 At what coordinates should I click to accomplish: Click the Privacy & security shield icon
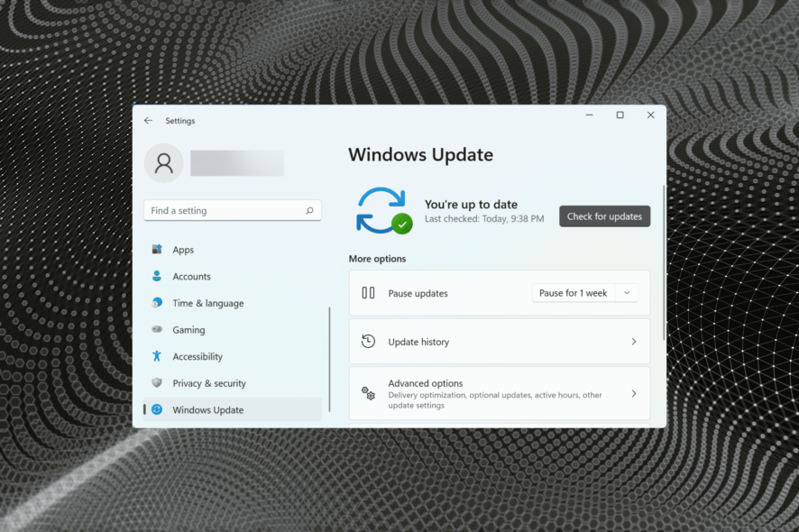(x=157, y=382)
